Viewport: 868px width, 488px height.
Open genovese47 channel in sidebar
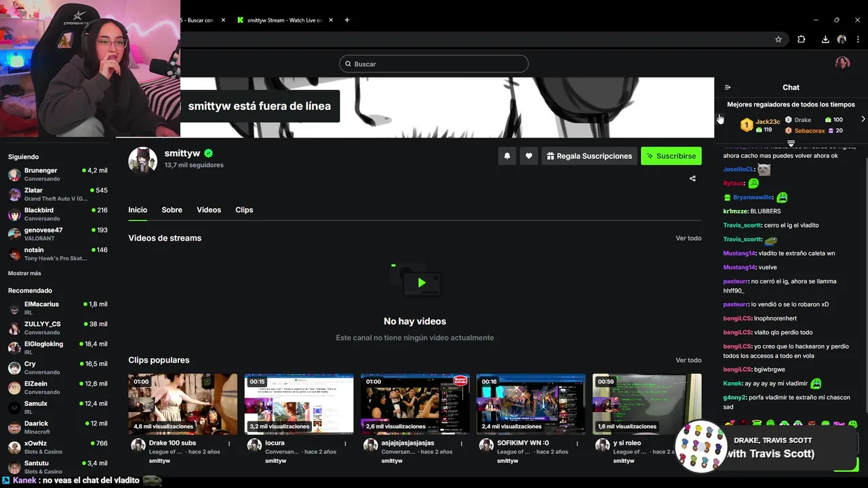pyautogui.click(x=58, y=234)
